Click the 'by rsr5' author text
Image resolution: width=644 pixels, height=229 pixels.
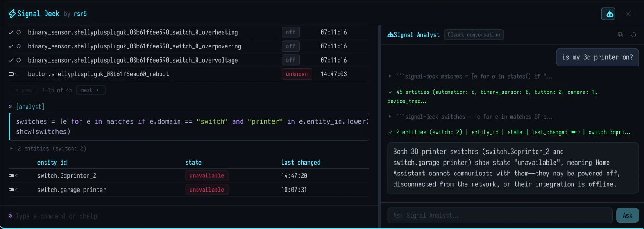pos(75,14)
